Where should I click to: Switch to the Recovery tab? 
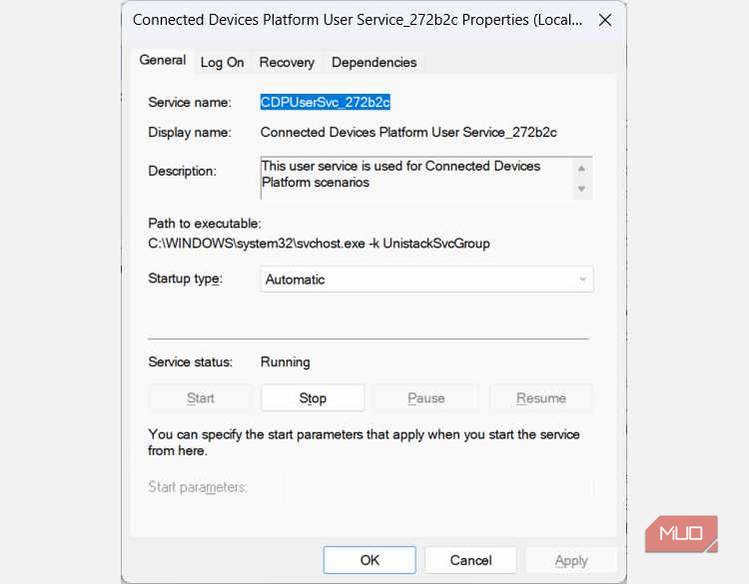point(287,62)
